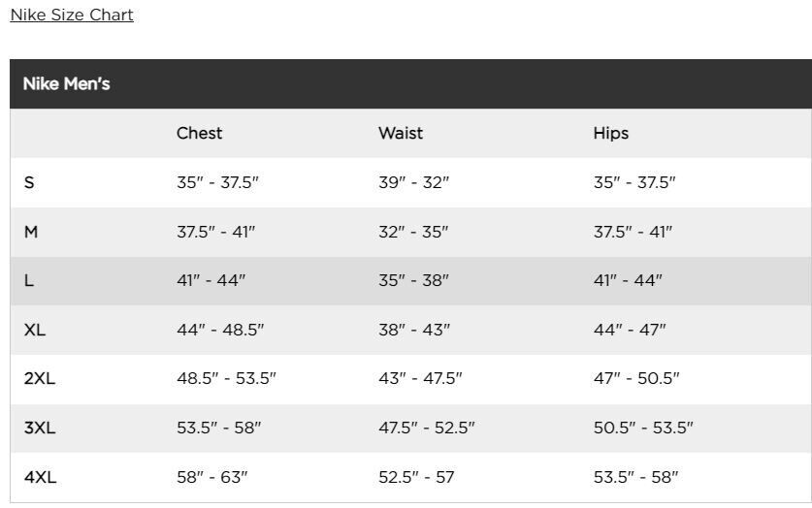Click the L size row label
The height and width of the screenshot is (508, 812).
29,280
